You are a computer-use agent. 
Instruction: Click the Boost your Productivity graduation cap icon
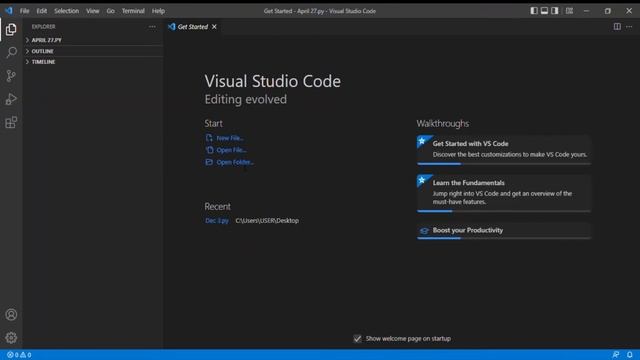tap(424, 231)
